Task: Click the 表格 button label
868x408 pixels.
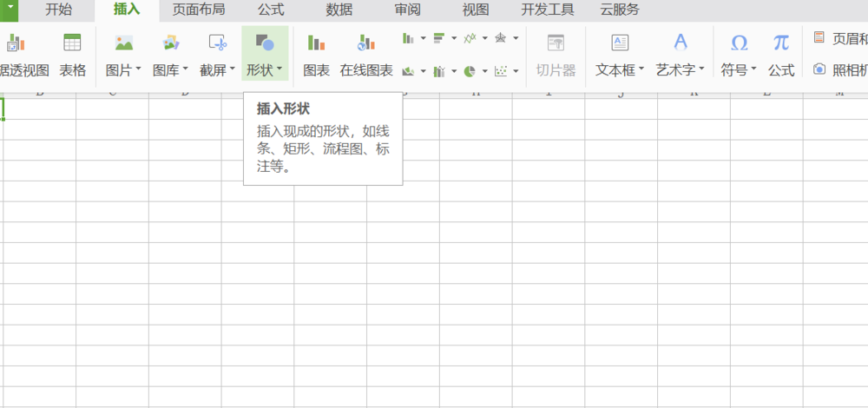Action: (73, 70)
